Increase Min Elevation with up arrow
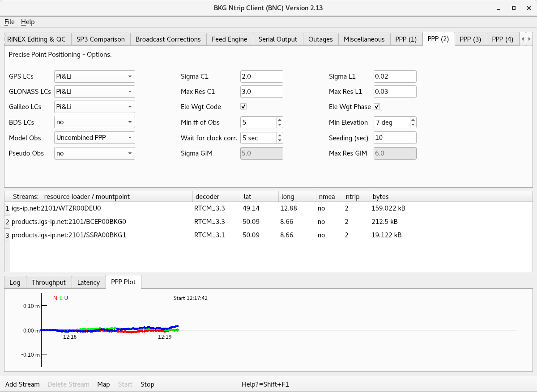The image size is (537, 392). [413, 120]
